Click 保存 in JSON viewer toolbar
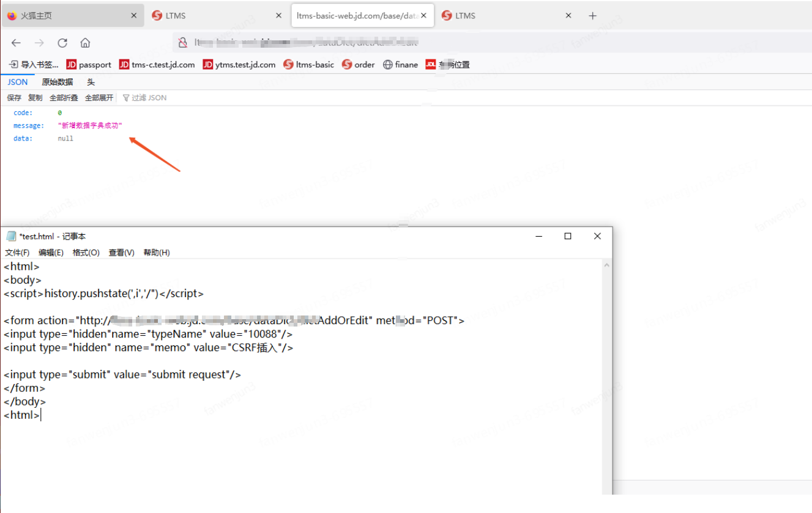 14,98
